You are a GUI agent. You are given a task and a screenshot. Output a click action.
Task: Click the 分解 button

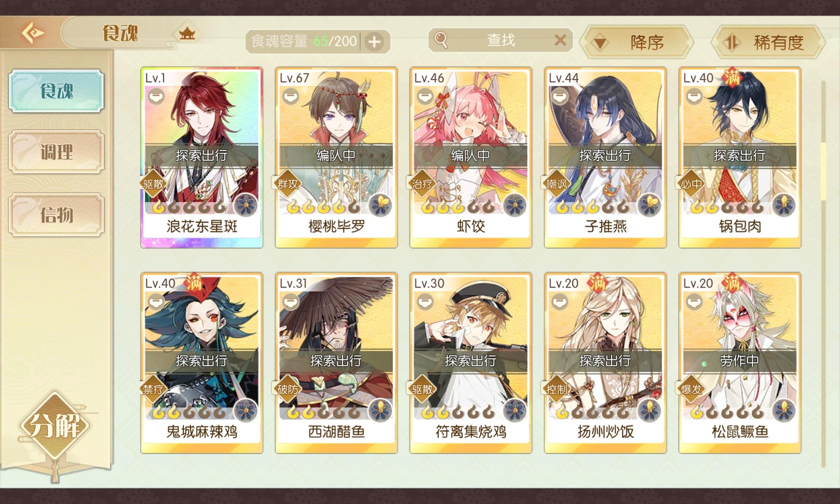[54, 425]
